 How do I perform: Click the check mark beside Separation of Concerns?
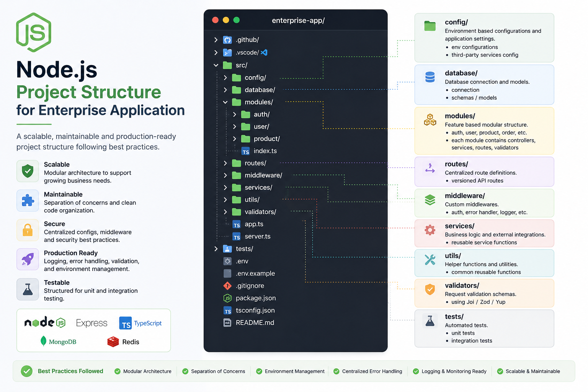pos(185,371)
